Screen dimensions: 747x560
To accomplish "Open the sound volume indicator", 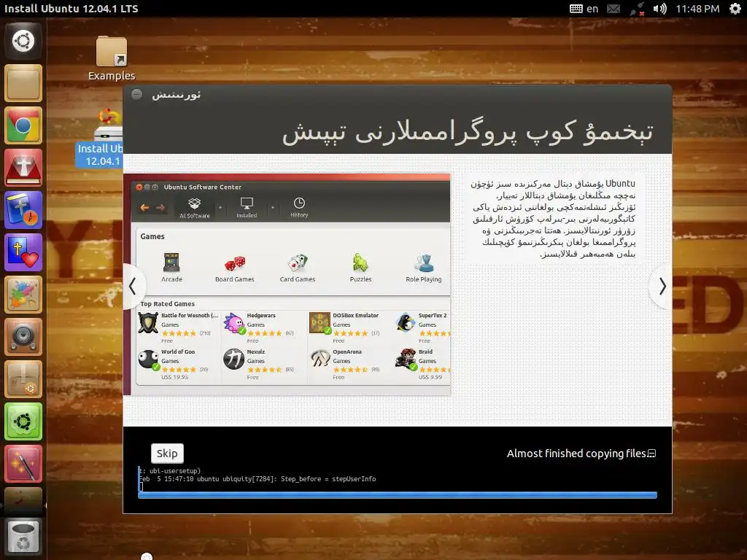I will point(659,9).
